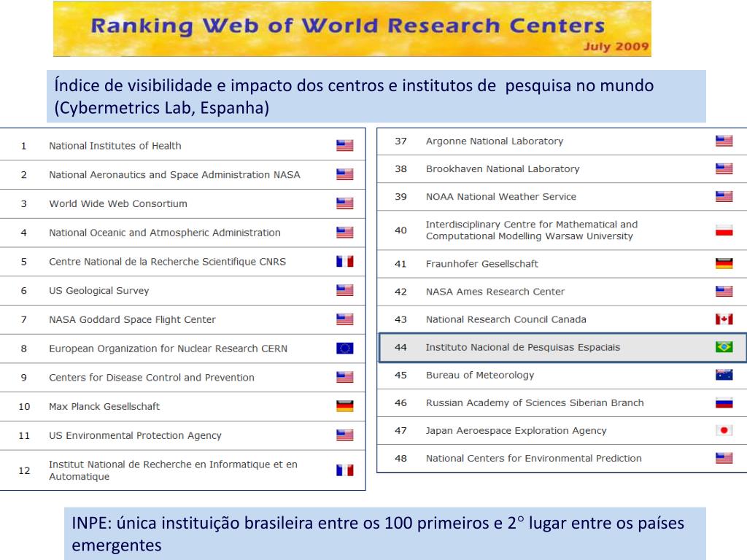Click flag next to National Centers for Environmental Prediction

(724, 458)
